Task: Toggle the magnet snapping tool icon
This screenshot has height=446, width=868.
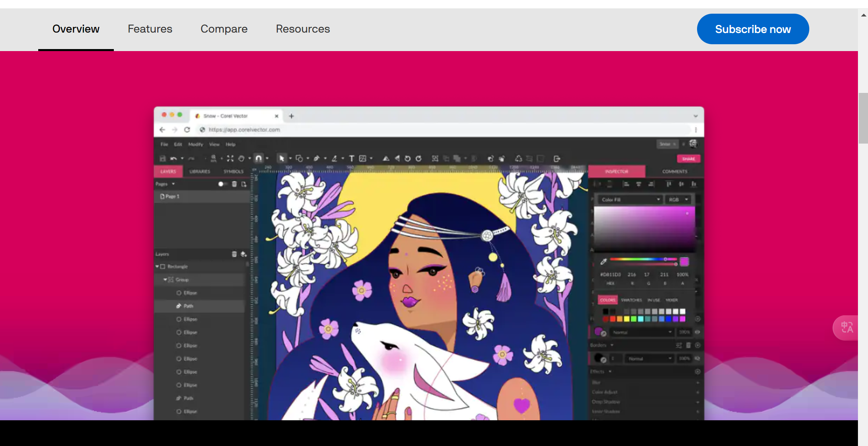Action: (259, 158)
